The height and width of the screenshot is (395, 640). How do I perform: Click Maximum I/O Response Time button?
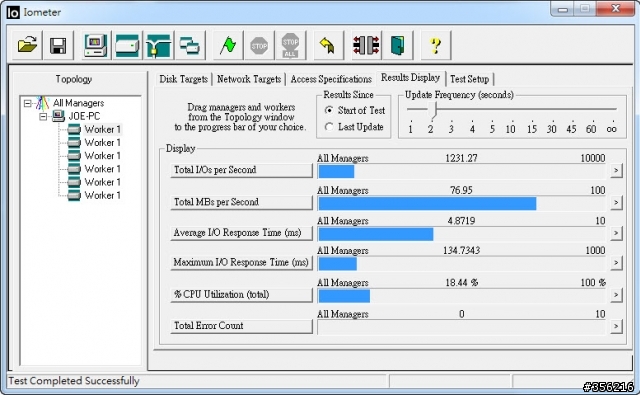(x=242, y=262)
